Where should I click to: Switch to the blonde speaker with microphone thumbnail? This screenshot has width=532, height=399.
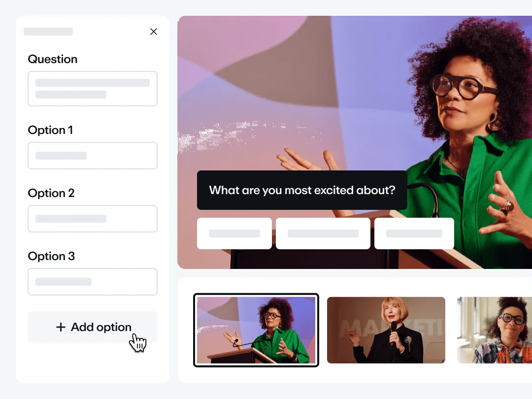[386, 330]
